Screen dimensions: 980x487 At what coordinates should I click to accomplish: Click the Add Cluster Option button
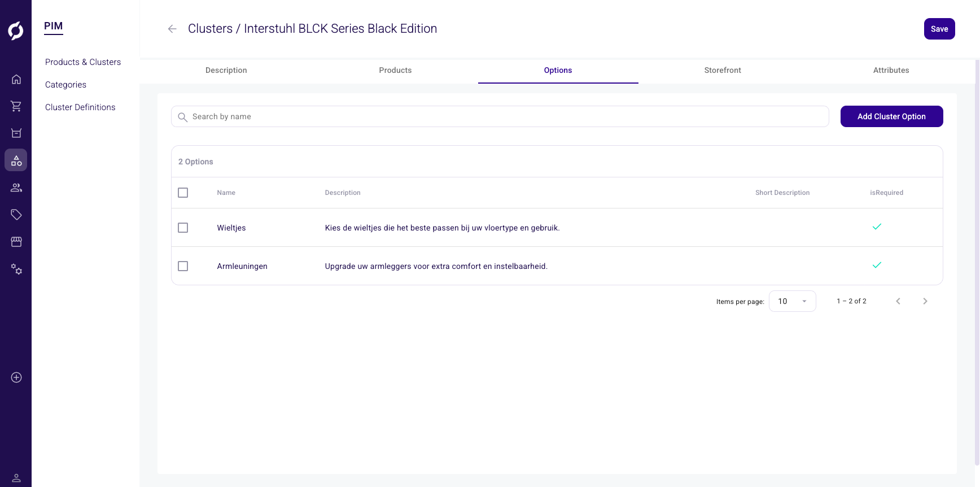tap(891, 116)
